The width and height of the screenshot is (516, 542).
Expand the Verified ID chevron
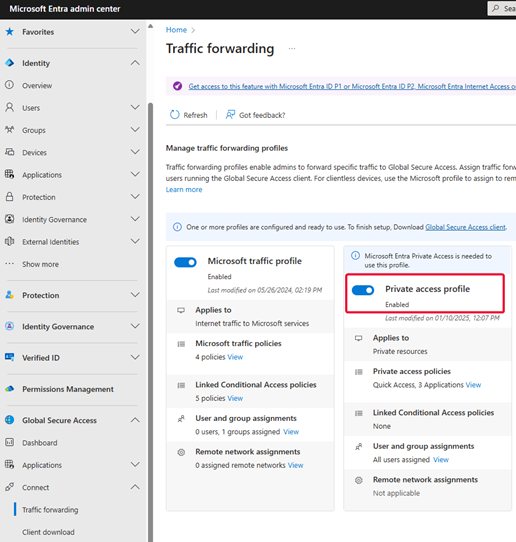(135, 357)
